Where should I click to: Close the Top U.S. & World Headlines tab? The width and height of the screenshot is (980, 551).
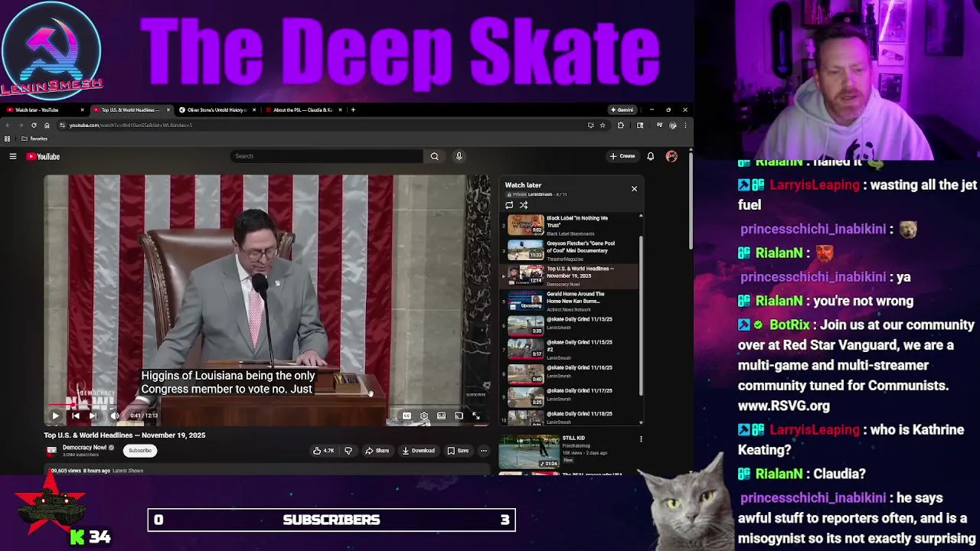tap(168, 110)
